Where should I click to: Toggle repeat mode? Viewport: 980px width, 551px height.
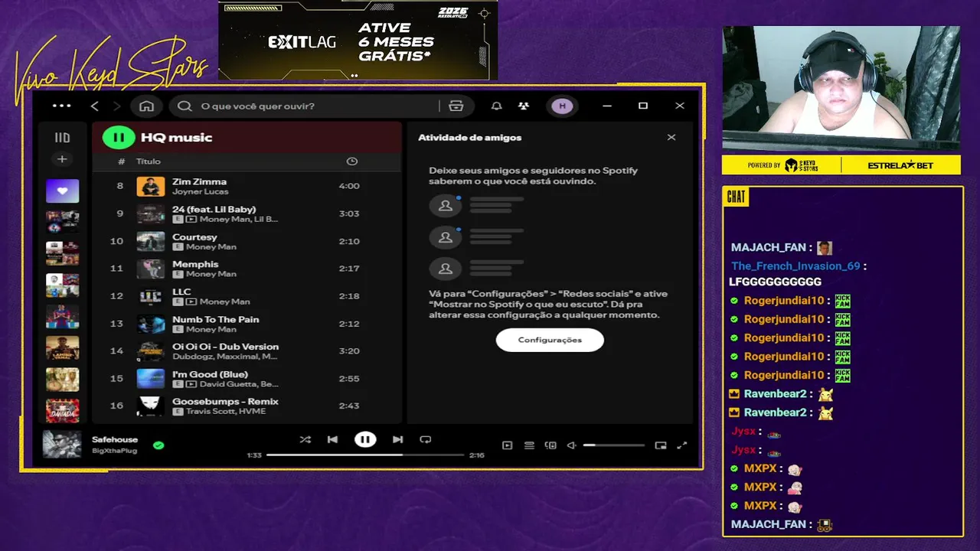(x=426, y=439)
